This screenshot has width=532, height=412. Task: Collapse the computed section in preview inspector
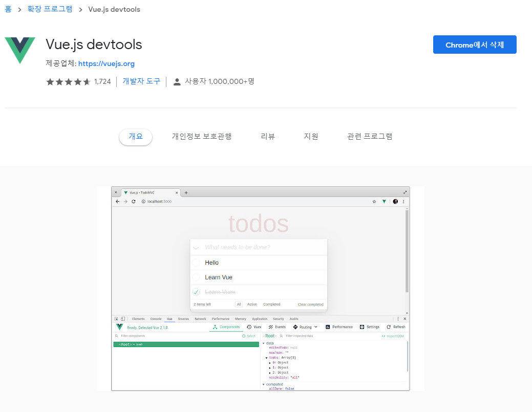point(264,384)
